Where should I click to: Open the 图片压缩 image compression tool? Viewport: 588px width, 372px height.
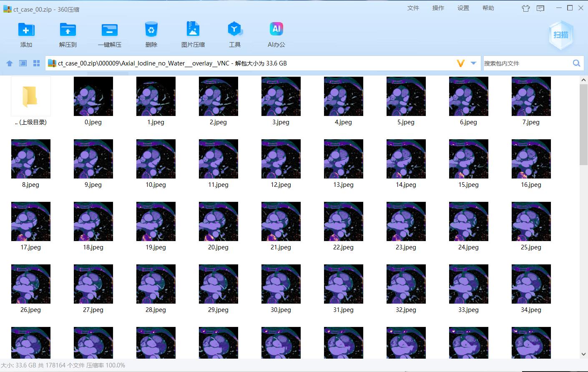coord(193,30)
